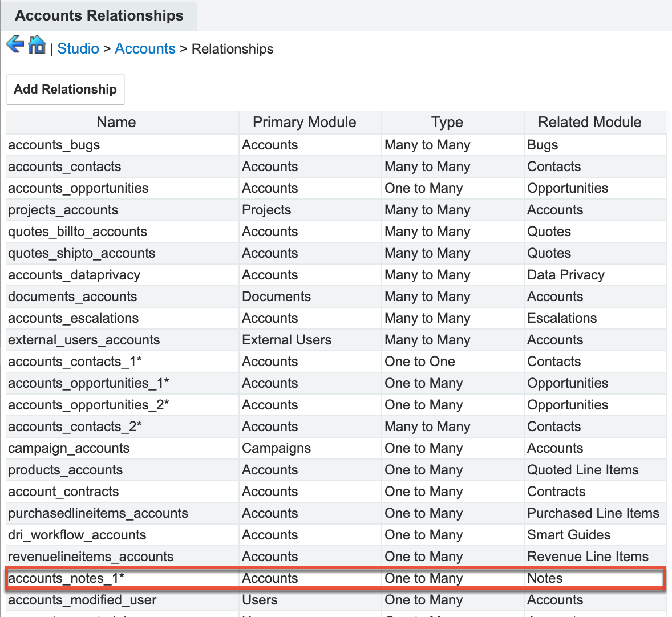
Task: Open the accounts_contacts_1* relationship
Action: pos(75,362)
